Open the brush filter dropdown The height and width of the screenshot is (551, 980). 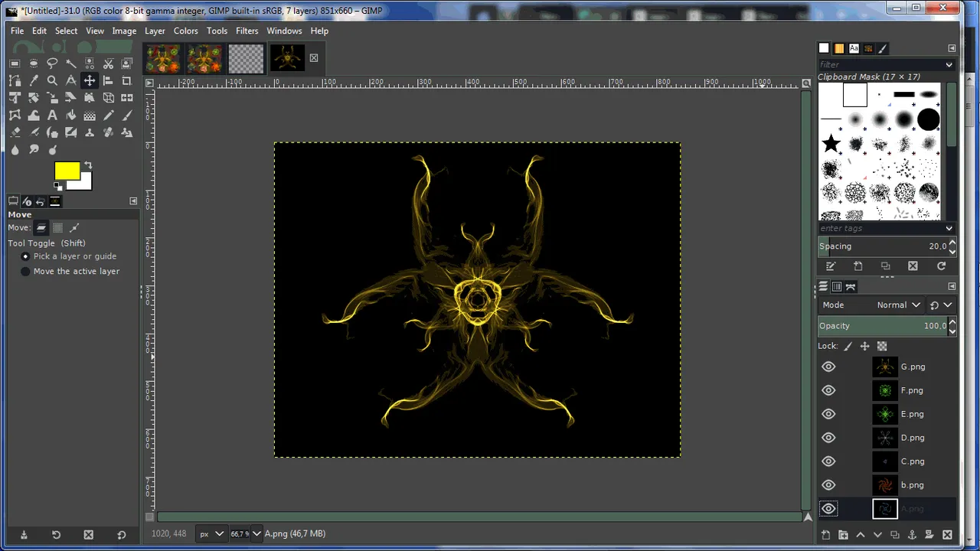[949, 64]
